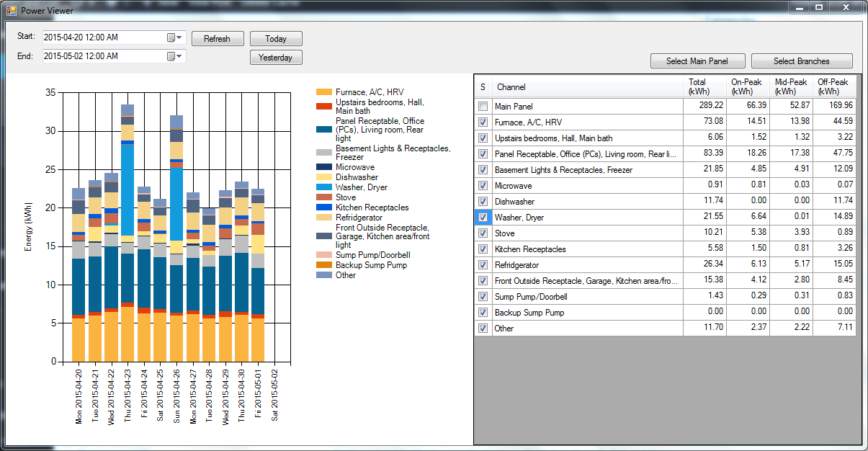
Task: Click the On-Peak (kWh) column header
Action: pyautogui.click(x=748, y=87)
